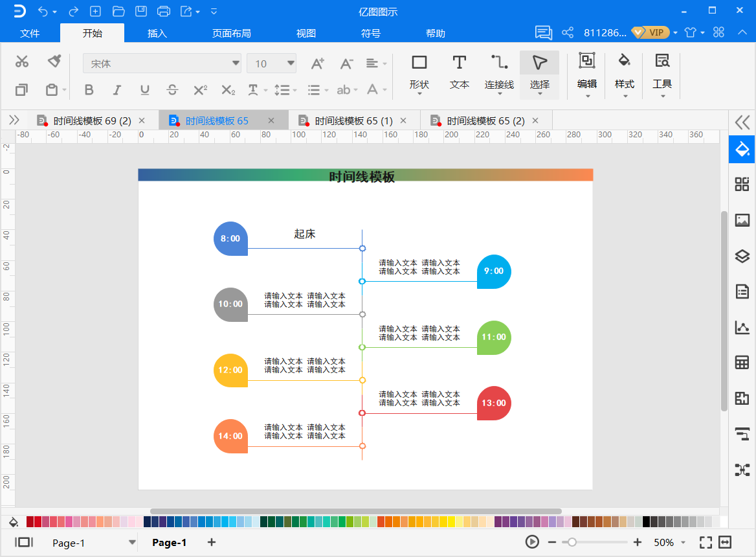Toggle Underline text formatting
This screenshot has height=557, width=756.
[144, 89]
